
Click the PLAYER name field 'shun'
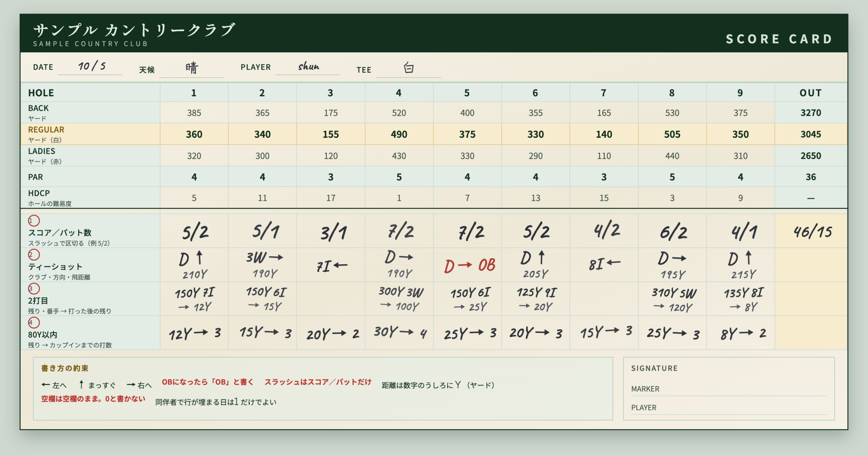coord(308,66)
